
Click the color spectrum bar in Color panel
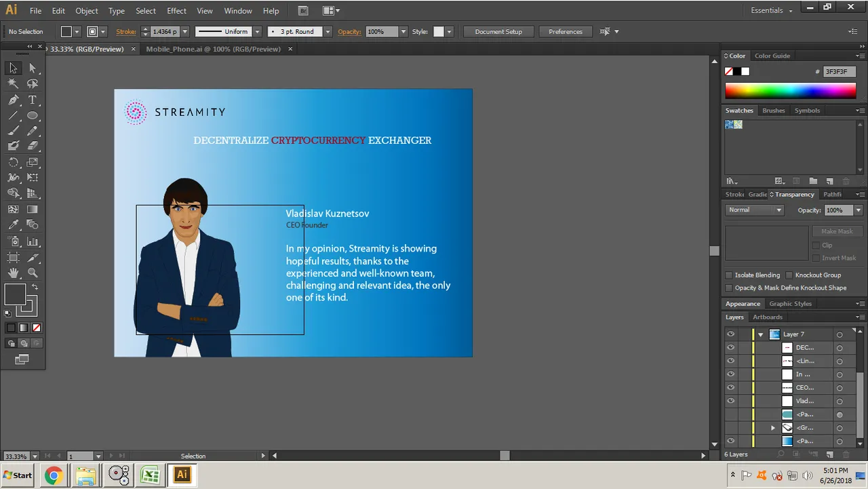[x=790, y=91]
